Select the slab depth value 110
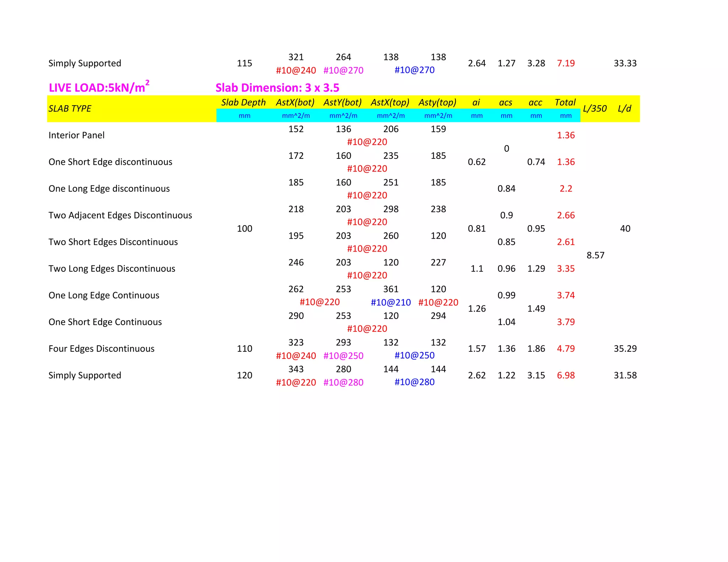Viewport: 728px width, 562px height. pyautogui.click(x=245, y=348)
